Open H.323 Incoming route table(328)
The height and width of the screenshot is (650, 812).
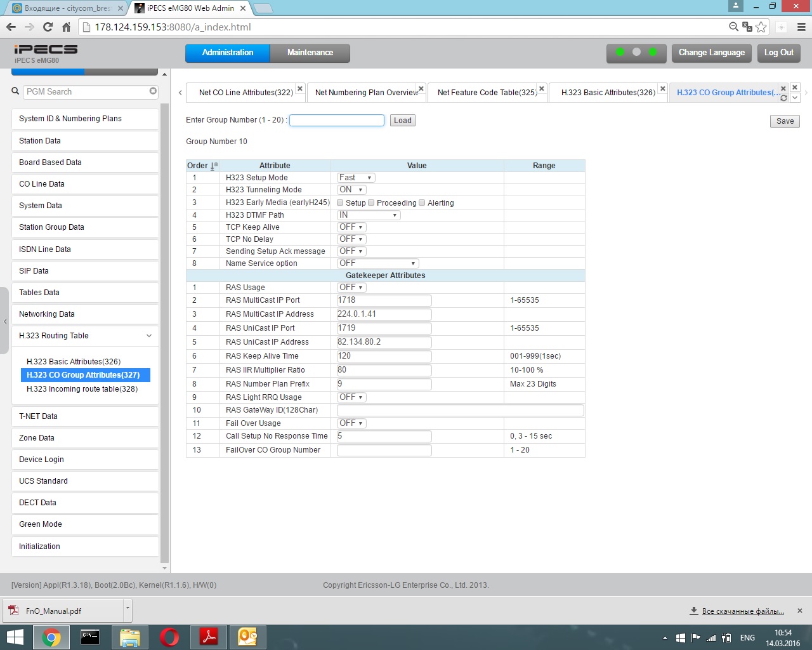pos(82,389)
